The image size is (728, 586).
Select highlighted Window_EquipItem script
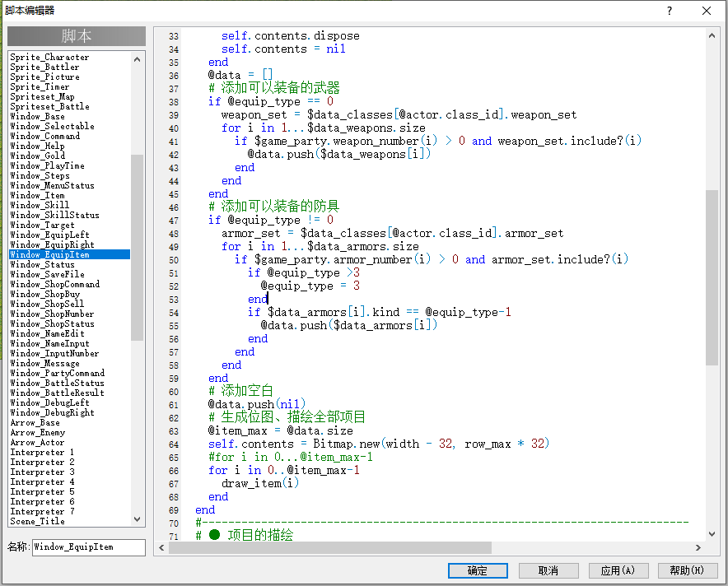coord(70,254)
